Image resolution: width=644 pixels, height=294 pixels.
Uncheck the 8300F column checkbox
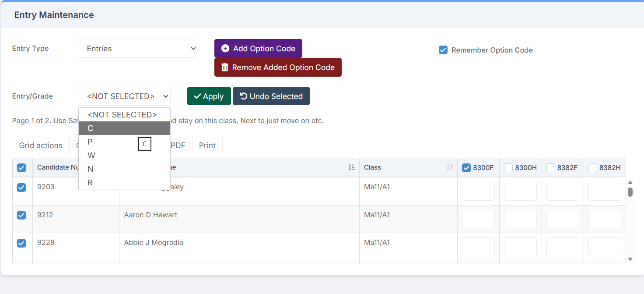click(466, 168)
